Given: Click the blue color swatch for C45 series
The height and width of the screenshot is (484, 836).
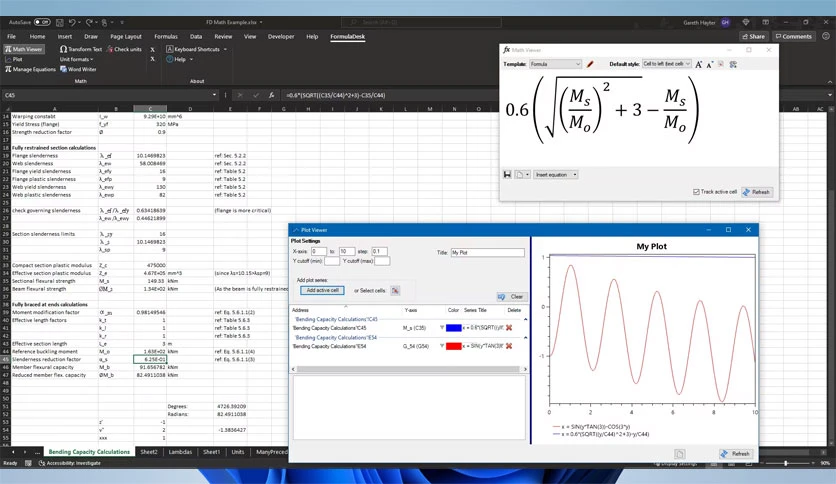Looking at the screenshot, I should (453, 328).
